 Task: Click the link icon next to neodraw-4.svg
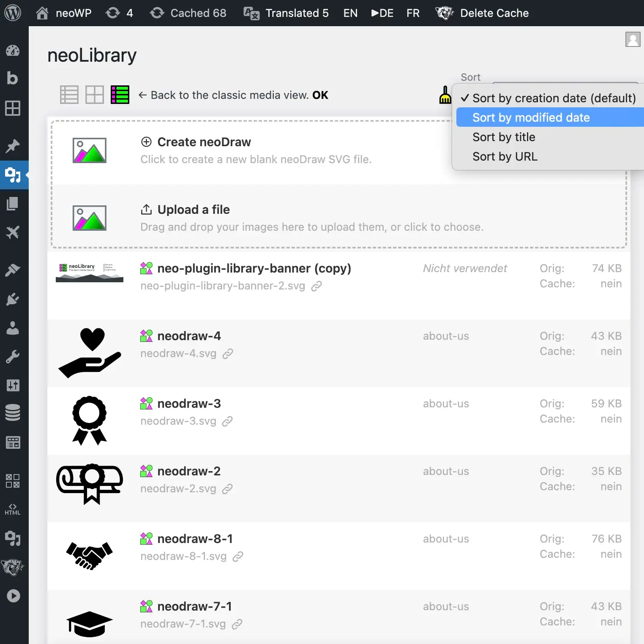click(x=228, y=354)
